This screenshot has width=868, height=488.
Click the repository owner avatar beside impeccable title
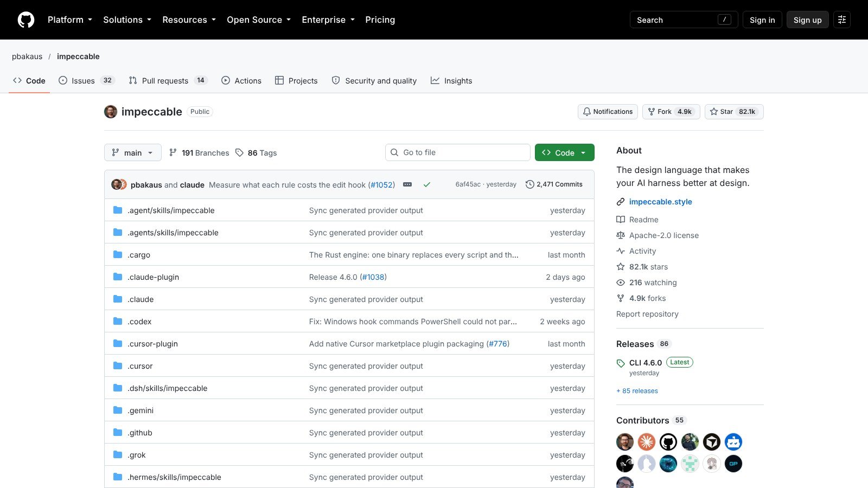[111, 112]
